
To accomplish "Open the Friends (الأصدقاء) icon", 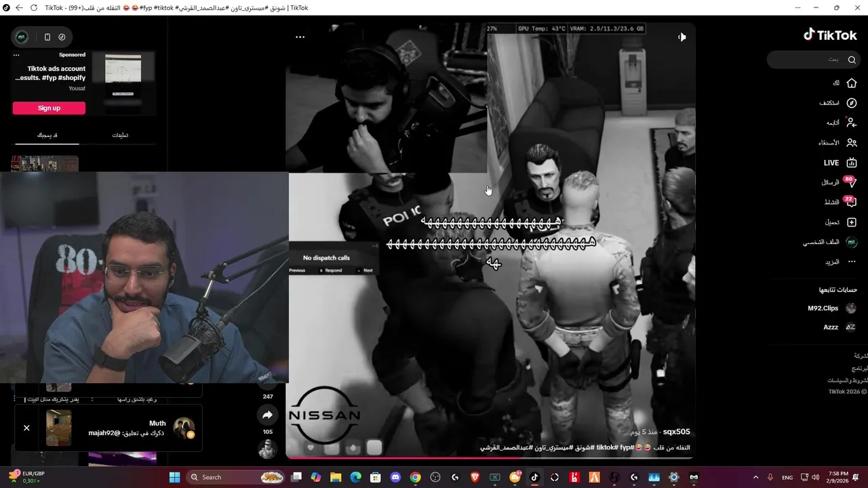I will 852,142.
